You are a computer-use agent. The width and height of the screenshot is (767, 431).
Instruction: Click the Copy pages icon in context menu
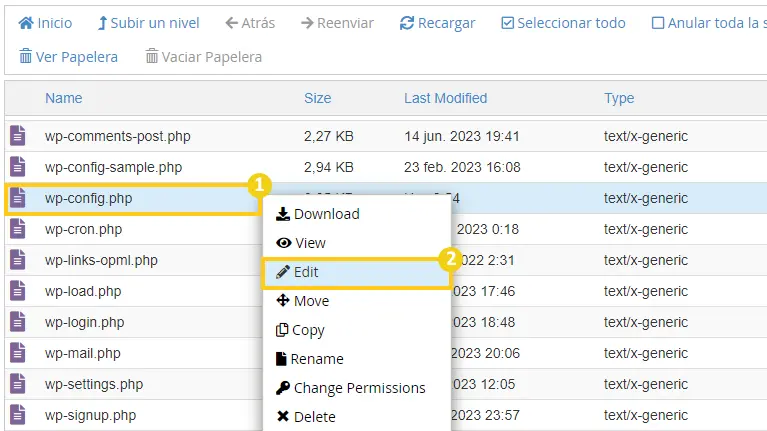(282, 330)
